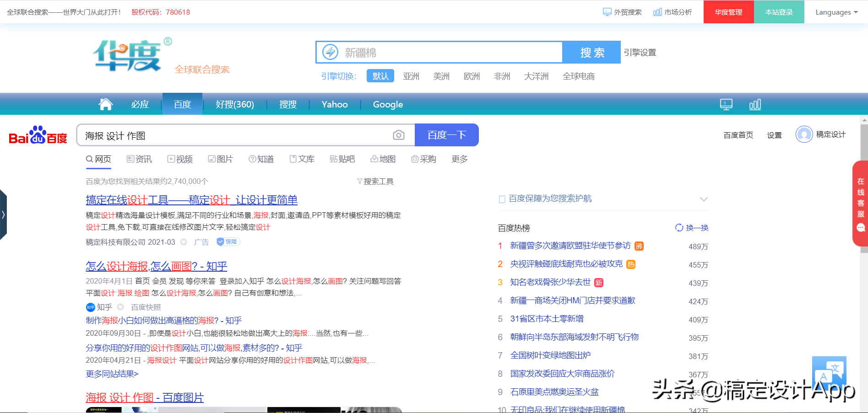Click the 本站登录 button
The height and width of the screenshot is (413, 868).
[x=779, y=12]
